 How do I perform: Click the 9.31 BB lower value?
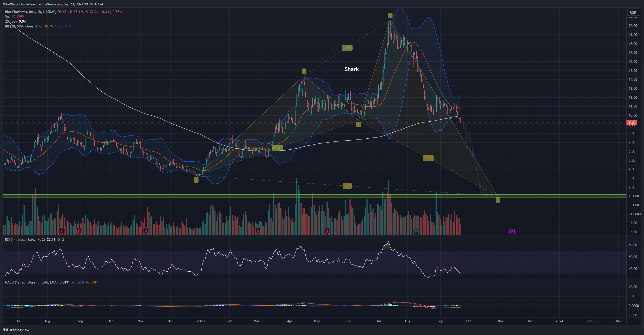click(x=69, y=26)
